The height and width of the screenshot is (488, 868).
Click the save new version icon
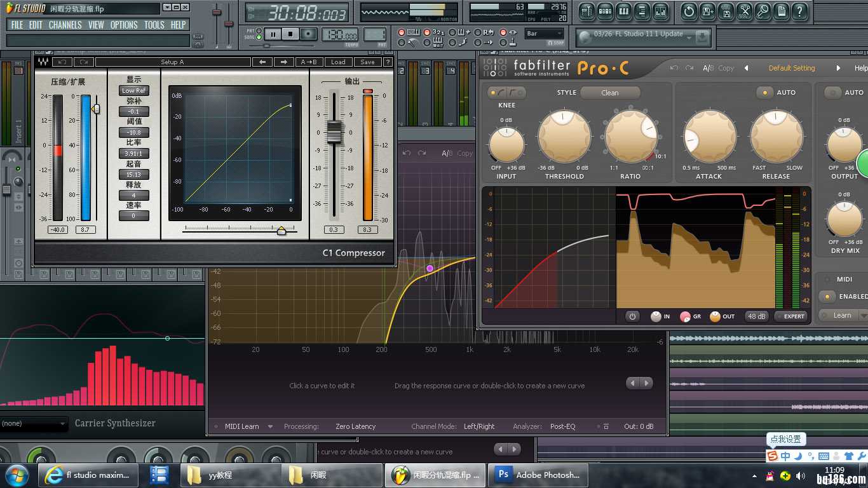tap(707, 11)
